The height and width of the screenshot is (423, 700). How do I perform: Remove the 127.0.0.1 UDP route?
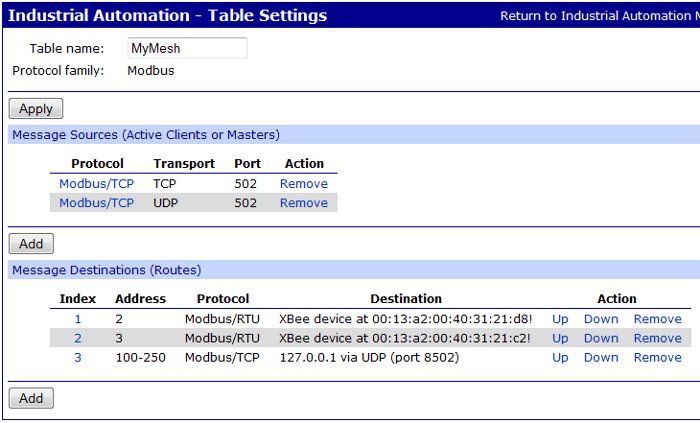pyautogui.click(x=657, y=357)
